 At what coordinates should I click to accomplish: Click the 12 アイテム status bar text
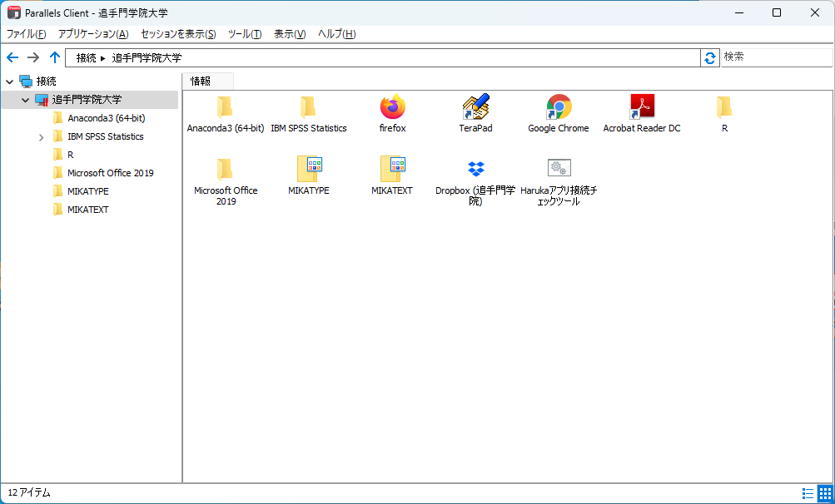(29, 493)
